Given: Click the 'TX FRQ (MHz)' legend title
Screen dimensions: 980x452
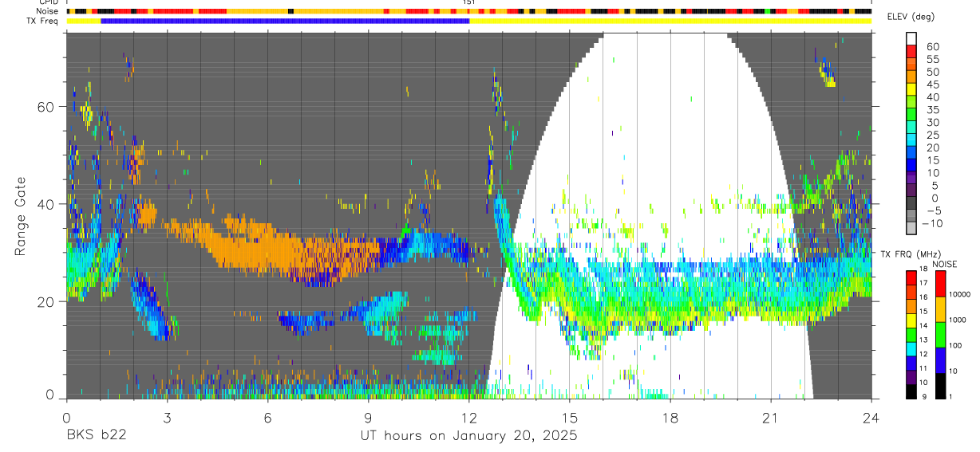Looking at the screenshot, I should point(911,254).
